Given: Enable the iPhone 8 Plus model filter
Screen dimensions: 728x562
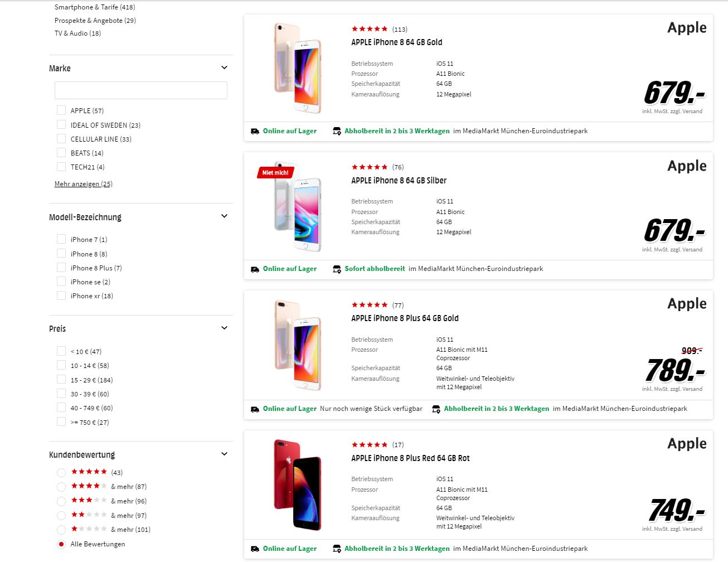Looking at the screenshot, I should point(61,267).
